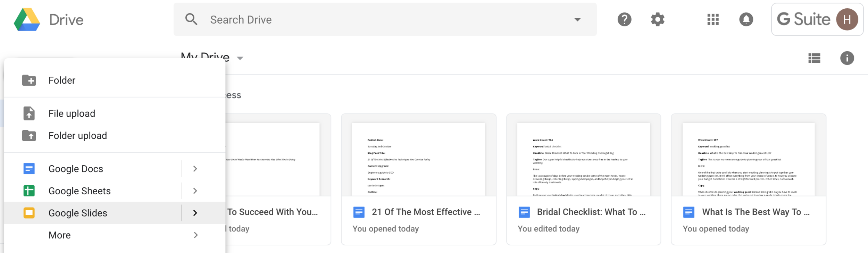Choose Folder from the New menu
This screenshot has height=253, width=868.
pos(115,80)
